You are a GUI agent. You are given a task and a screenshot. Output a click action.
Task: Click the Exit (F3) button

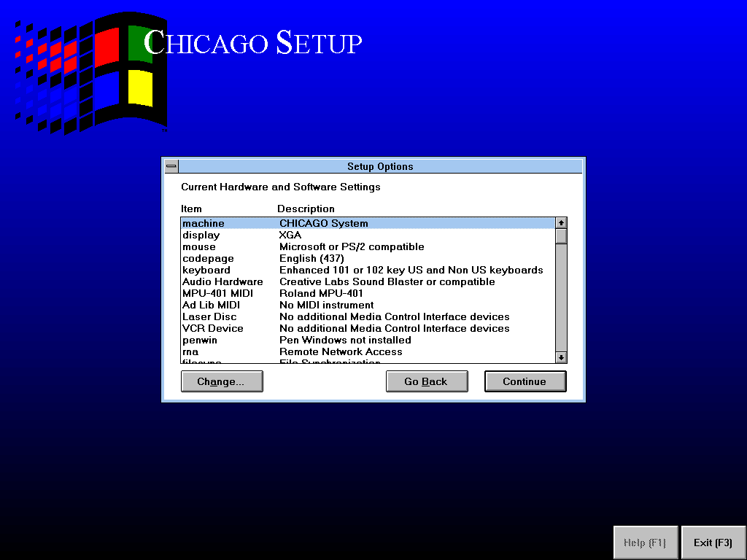(x=713, y=542)
